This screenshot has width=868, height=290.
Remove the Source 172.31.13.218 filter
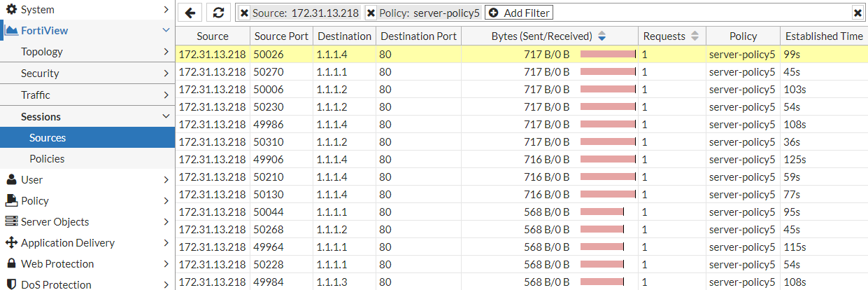[x=244, y=13]
